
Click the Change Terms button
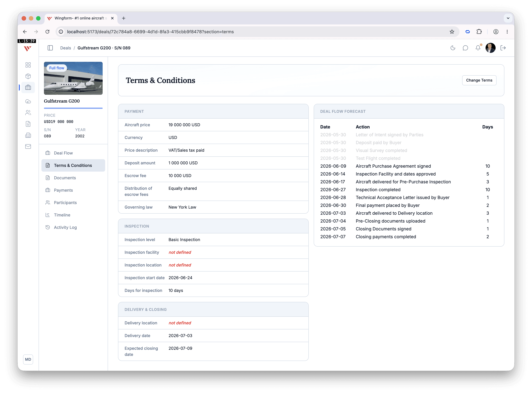coord(479,80)
